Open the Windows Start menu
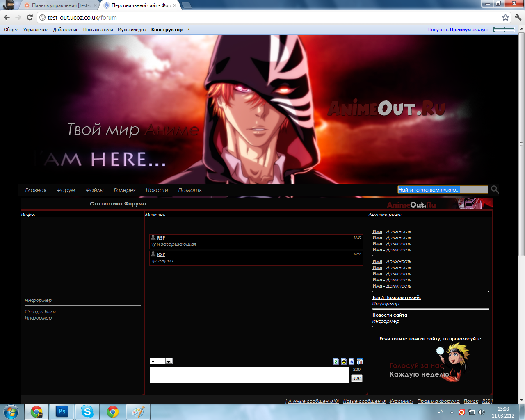The width and height of the screenshot is (525, 420). click(x=11, y=411)
